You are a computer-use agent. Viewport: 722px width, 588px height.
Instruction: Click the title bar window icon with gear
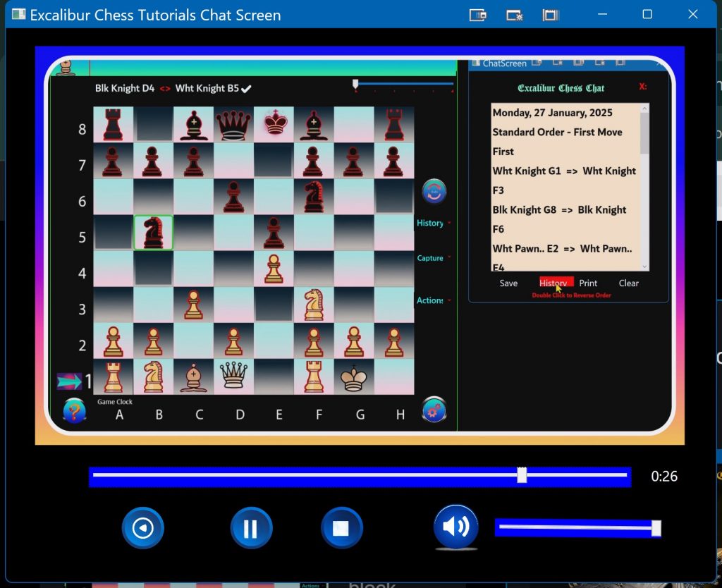coord(514,15)
